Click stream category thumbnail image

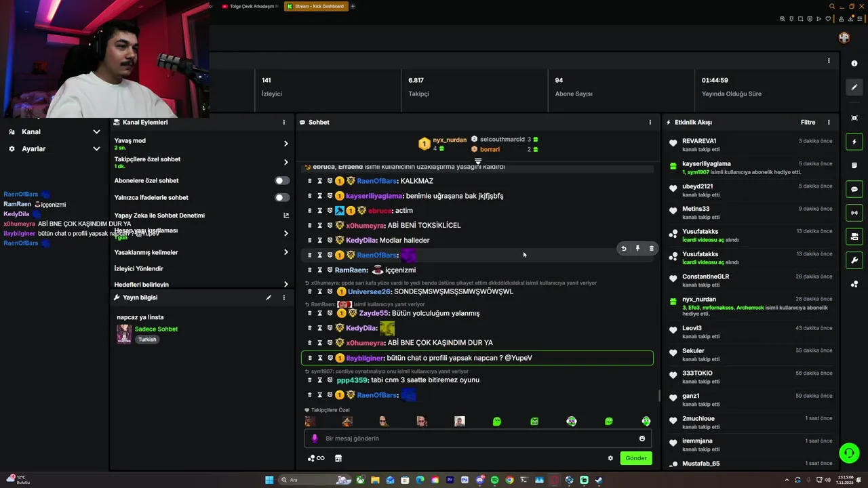click(x=124, y=334)
